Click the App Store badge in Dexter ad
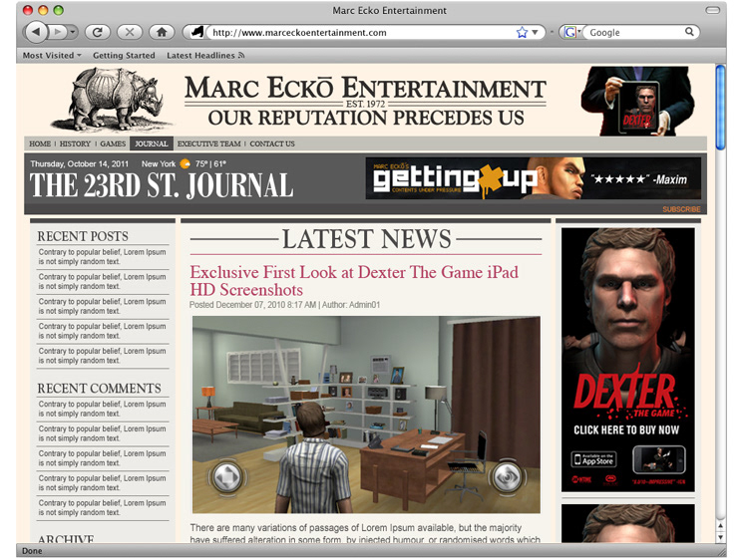740x560 pixels. point(594,459)
